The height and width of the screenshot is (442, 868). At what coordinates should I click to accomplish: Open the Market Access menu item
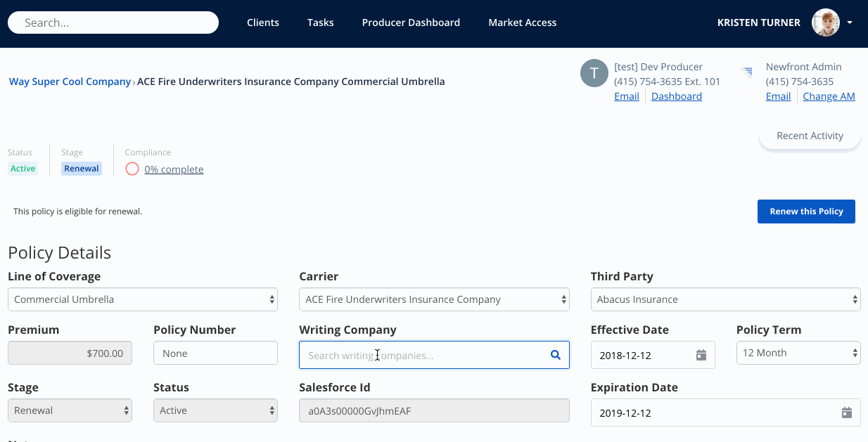click(x=523, y=22)
